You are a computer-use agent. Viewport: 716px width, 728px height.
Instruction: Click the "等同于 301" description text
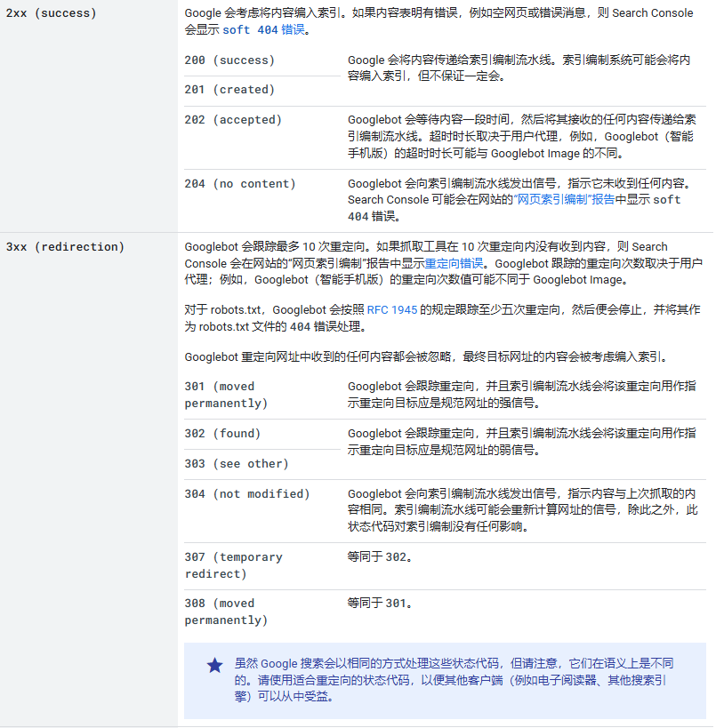pos(380,604)
